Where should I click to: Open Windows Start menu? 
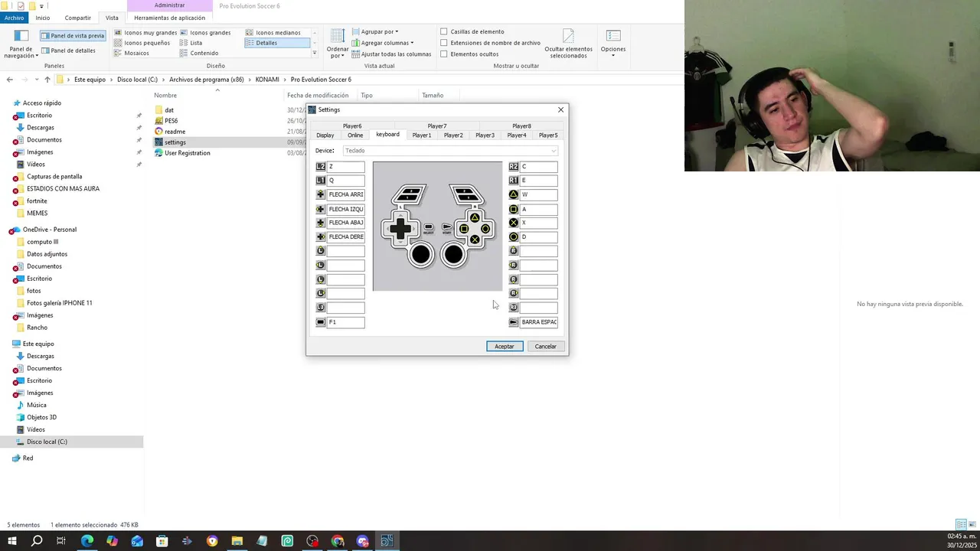(x=11, y=541)
